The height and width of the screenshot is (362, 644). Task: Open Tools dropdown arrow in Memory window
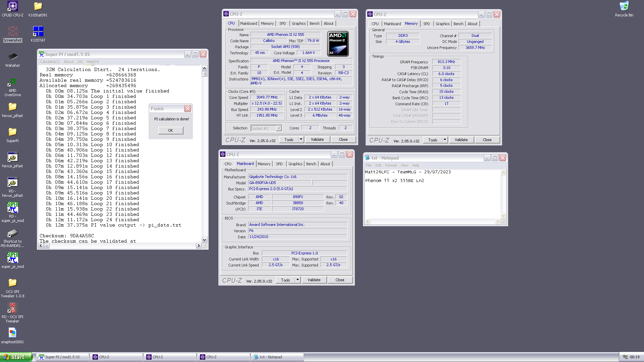pos(445,140)
